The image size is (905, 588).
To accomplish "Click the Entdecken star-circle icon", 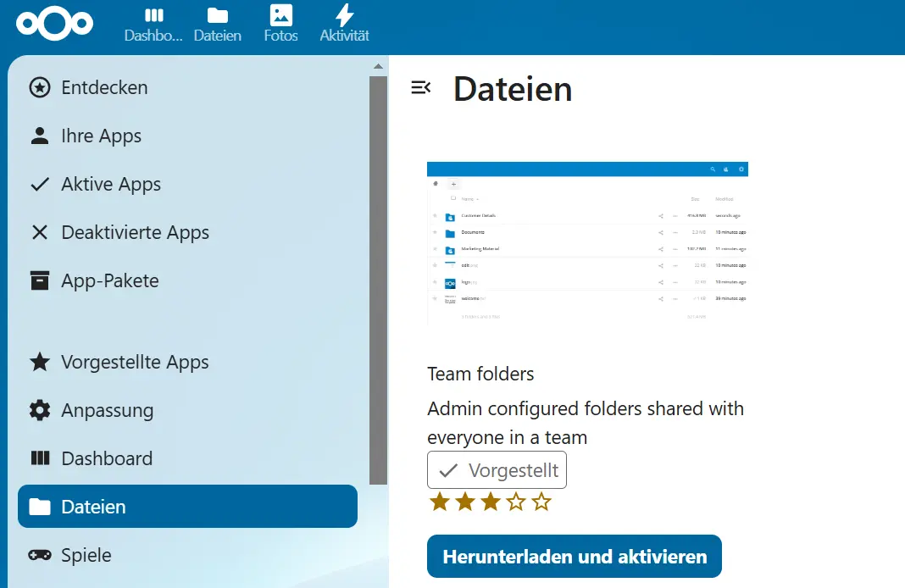I will click(40, 88).
